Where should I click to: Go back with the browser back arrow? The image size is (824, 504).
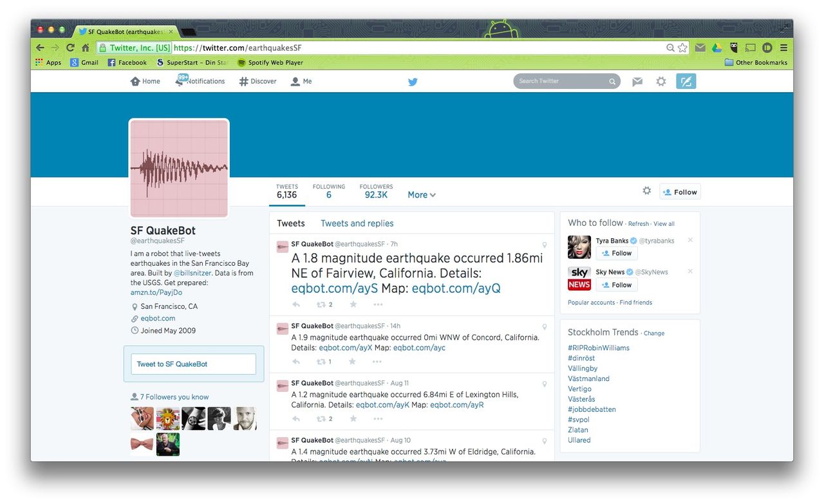point(40,48)
